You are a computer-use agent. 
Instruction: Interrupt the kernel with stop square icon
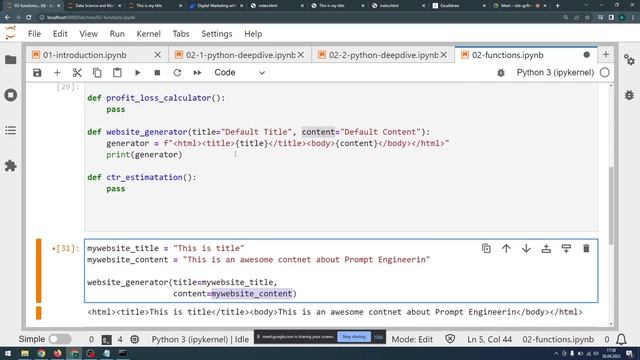[x=157, y=73]
